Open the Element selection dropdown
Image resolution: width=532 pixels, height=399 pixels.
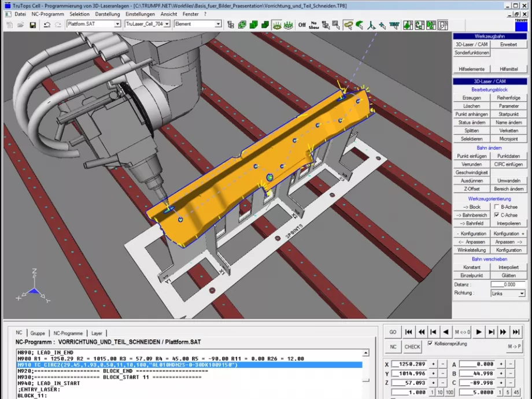coord(218,24)
